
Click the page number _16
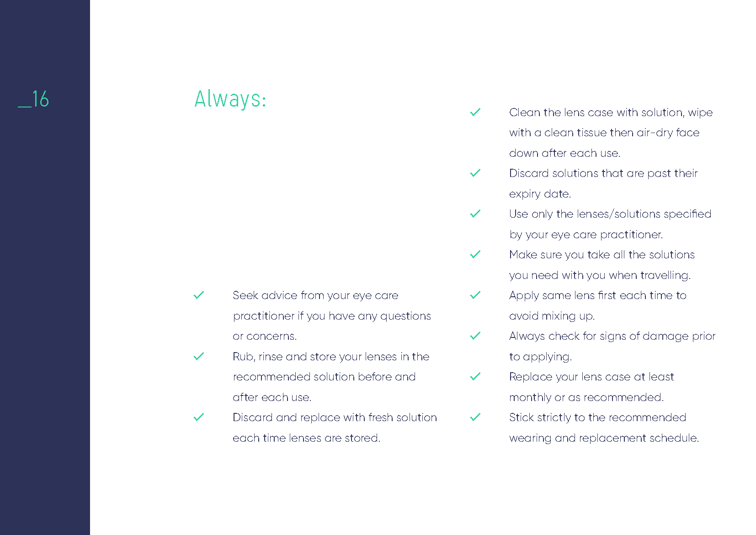(x=33, y=99)
